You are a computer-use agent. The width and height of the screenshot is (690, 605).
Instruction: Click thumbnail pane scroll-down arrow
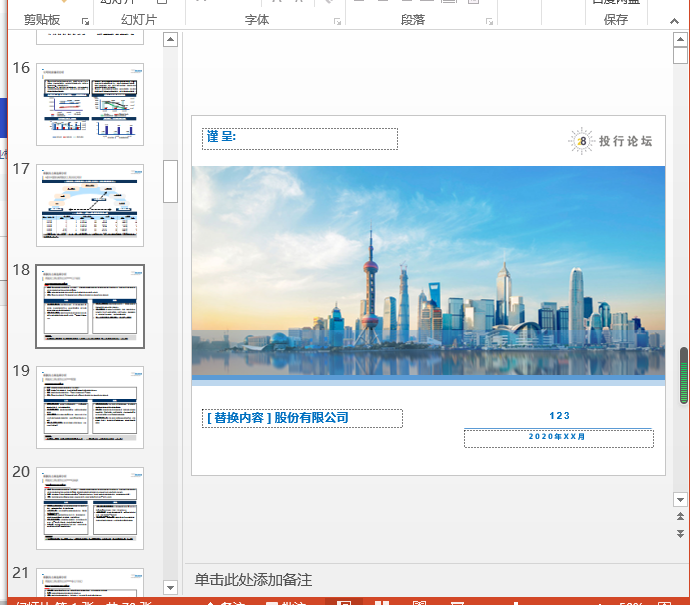click(170, 587)
